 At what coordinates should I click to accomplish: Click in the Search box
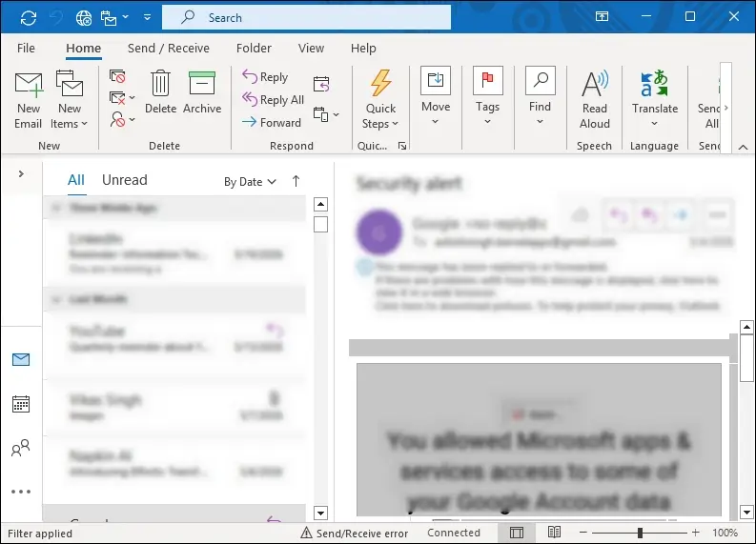307,18
